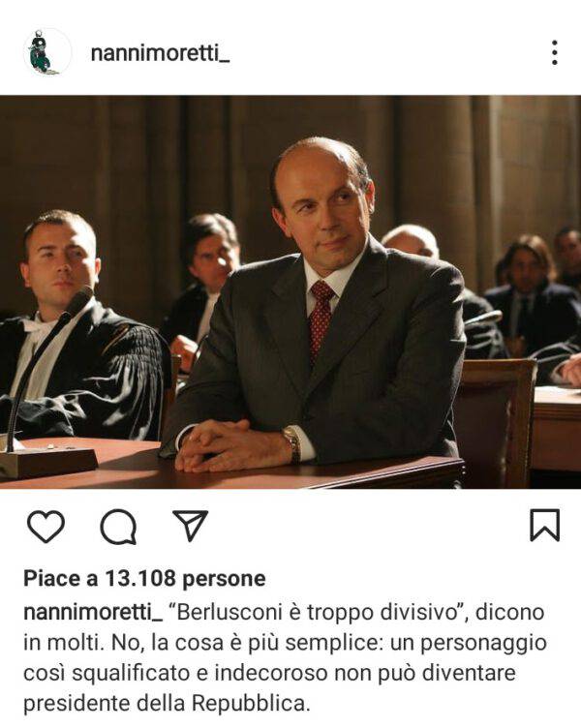Viewport: 581px width, 728px height.
Task: Open the three-dot more options menu
Action: pyautogui.click(x=555, y=52)
